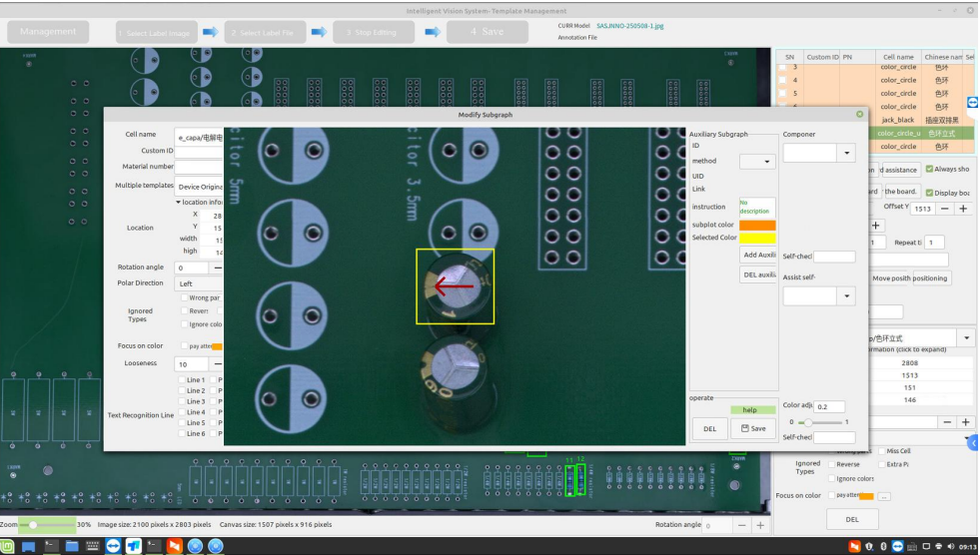Go to step 2 Select Label File

tap(265, 33)
